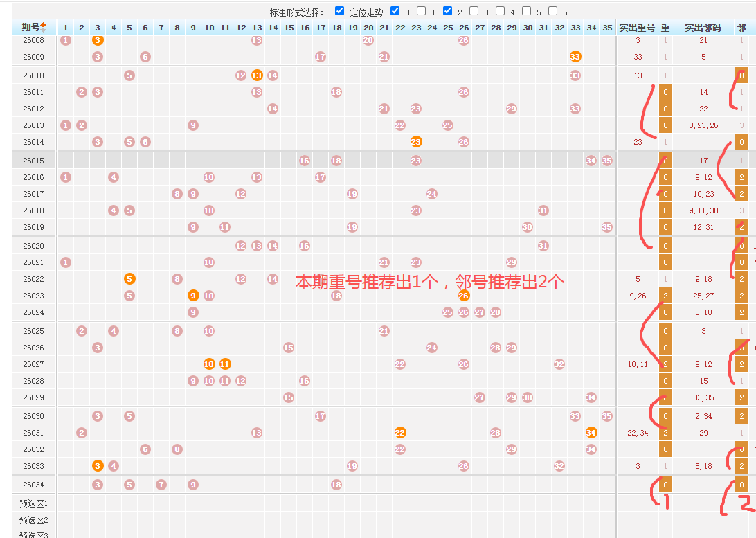Image resolution: width=756 pixels, height=538 pixels.
Task: Pick the orange ball 13 in row 26010
Action: pyautogui.click(x=257, y=75)
